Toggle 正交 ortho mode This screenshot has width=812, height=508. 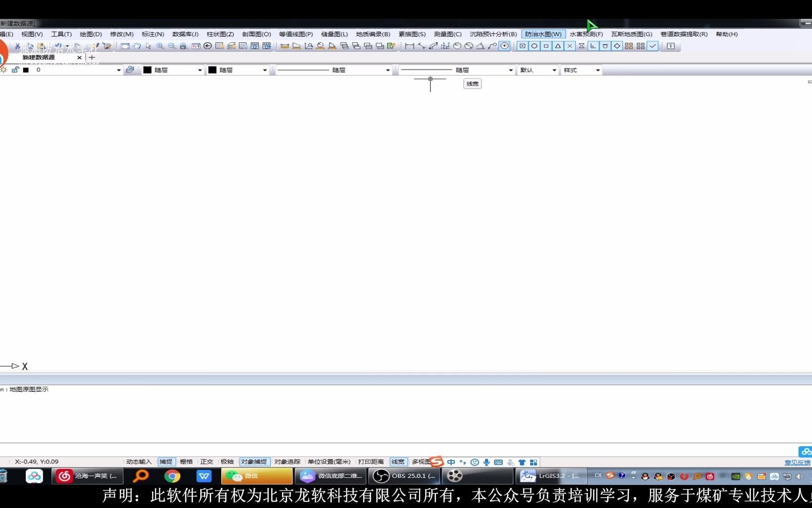pyautogui.click(x=207, y=462)
